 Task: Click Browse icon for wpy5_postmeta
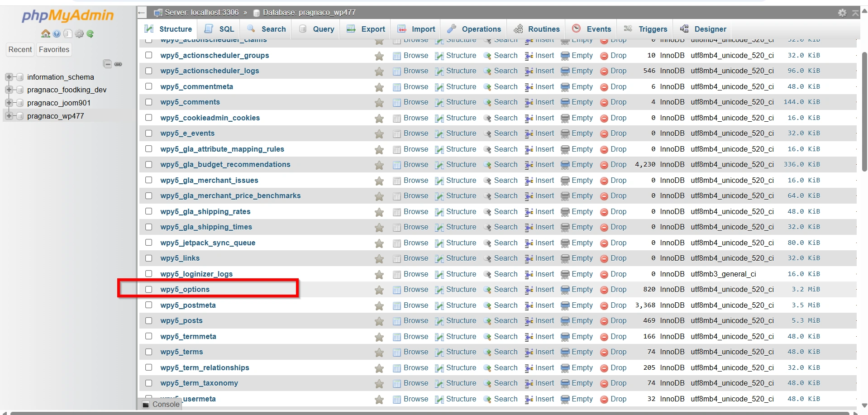397,306
